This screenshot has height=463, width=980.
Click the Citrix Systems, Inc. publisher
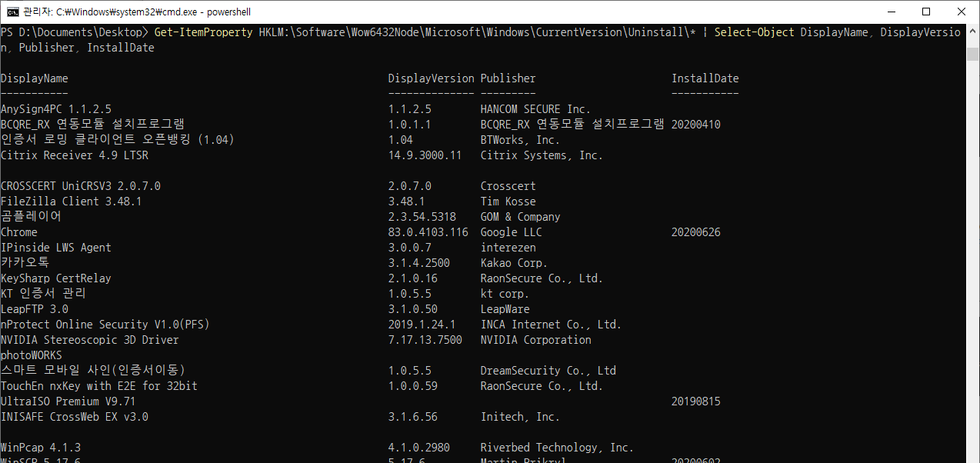pyautogui.click(x=542, y=155)
